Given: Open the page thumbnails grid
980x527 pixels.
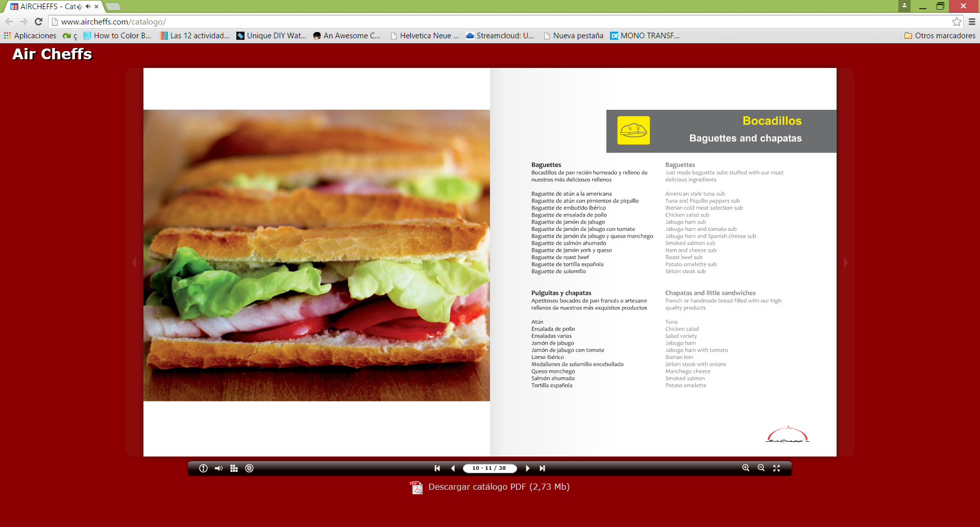Looking at the screenshot, I should [x=234, y=468].
